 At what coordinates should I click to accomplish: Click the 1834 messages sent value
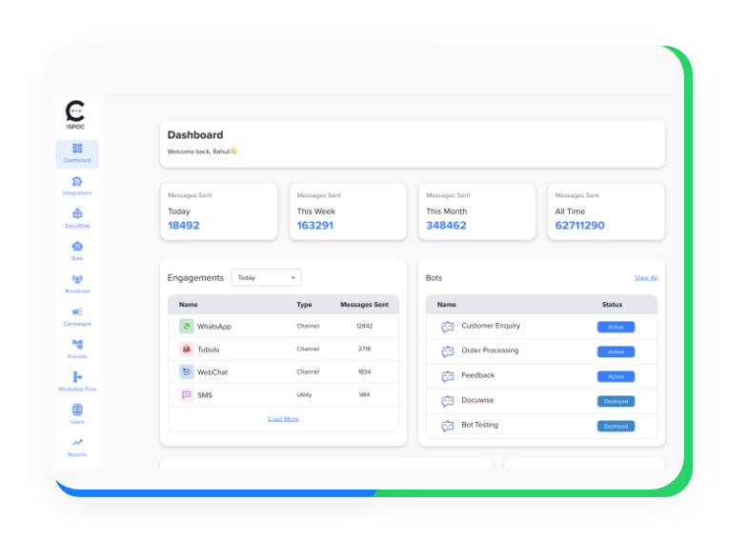coord(364,371)
